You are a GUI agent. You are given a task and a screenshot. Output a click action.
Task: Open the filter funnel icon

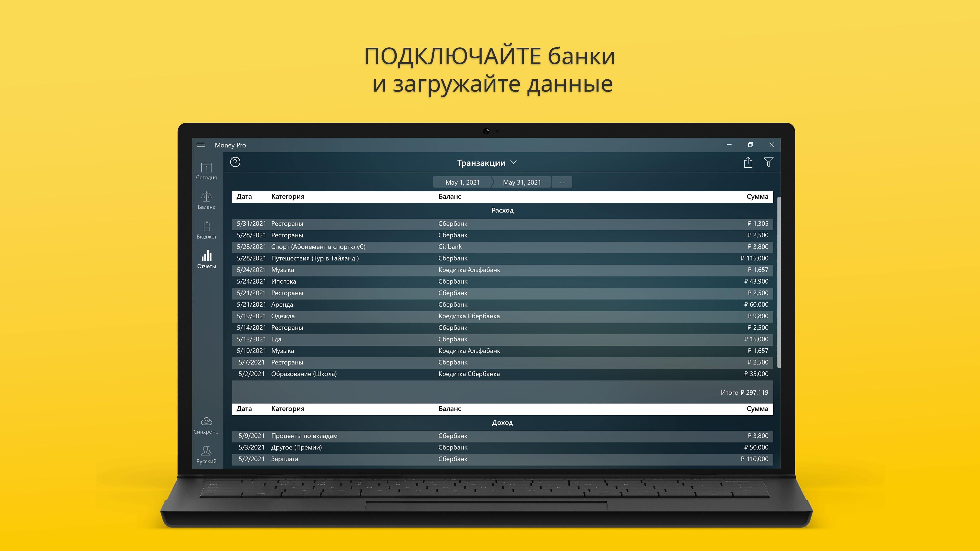[x=768, y=162]
